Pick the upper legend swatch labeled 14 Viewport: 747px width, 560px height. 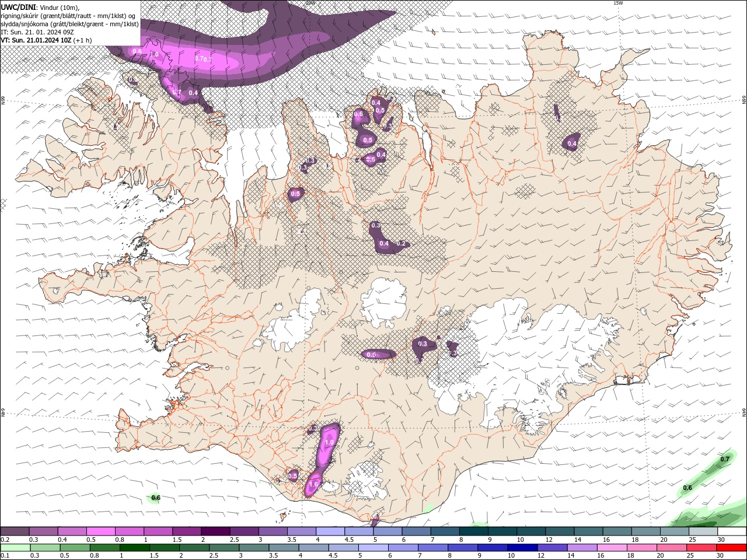[x=589, y=531]
